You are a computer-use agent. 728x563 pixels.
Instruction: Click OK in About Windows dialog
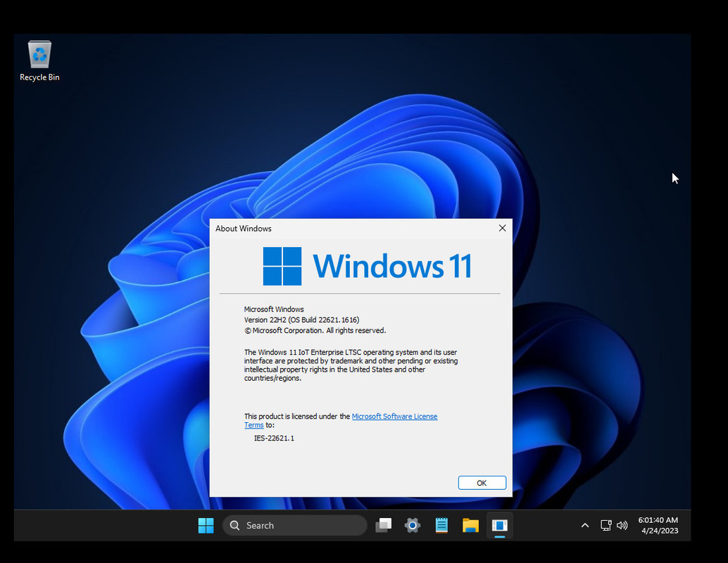click(482, 483)
